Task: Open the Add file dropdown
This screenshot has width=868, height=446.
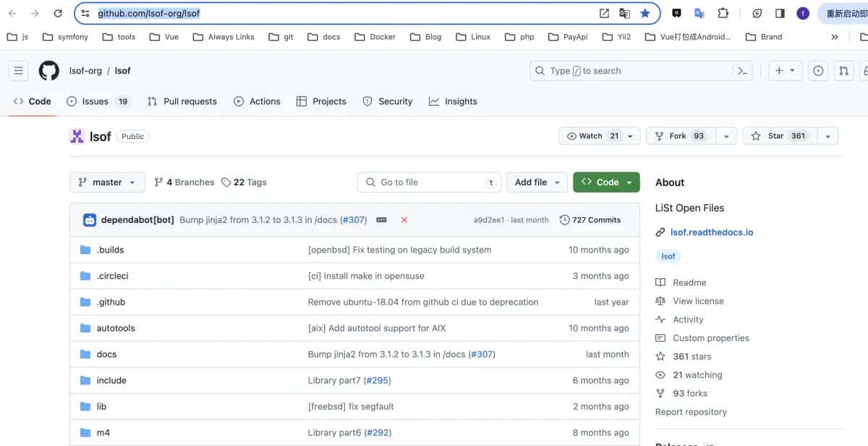Action: [x=537, y=182]
